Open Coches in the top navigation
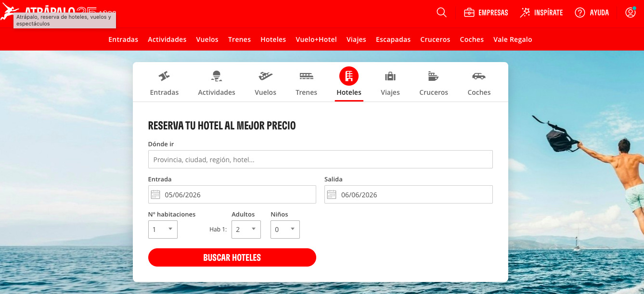Image resolution: width=644 pixels, height=294 pixels. click(472, 39)
